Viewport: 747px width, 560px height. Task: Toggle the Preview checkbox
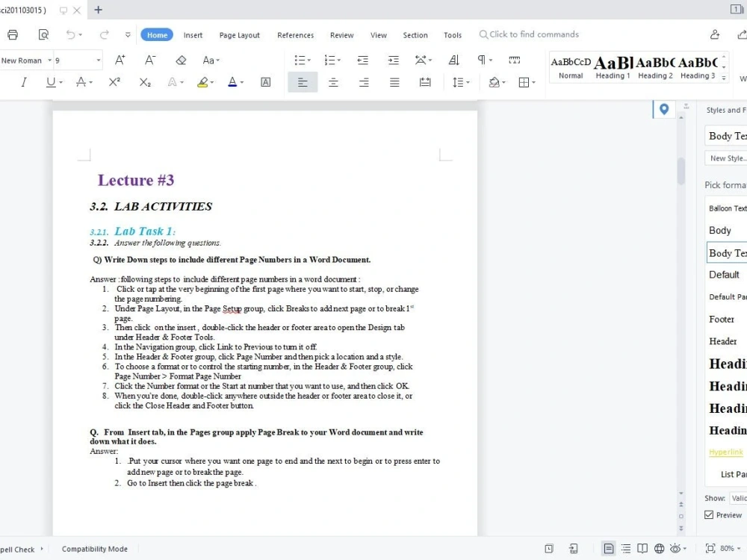coord(709,514)
